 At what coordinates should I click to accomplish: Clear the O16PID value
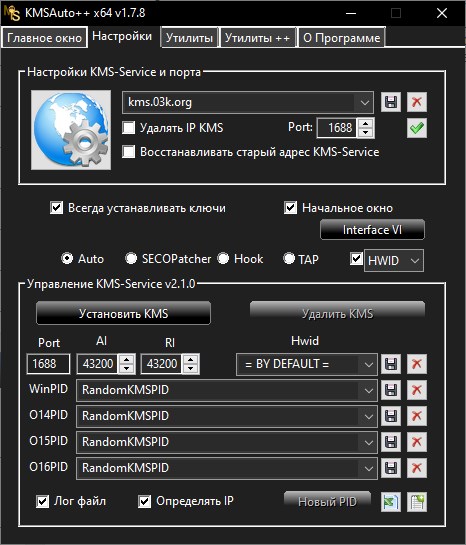pyautogui.click(x=417, y=468)
